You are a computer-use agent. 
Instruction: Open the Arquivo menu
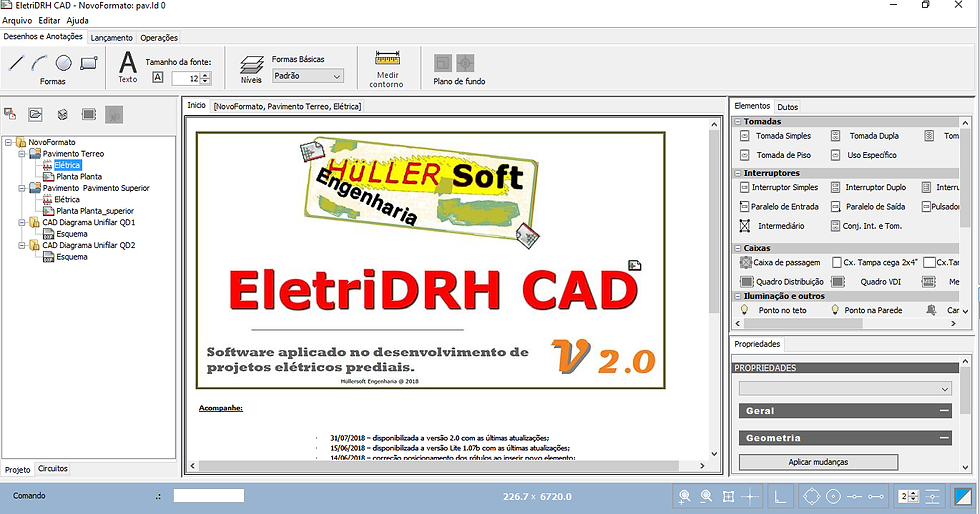click(x=17, y=20)
